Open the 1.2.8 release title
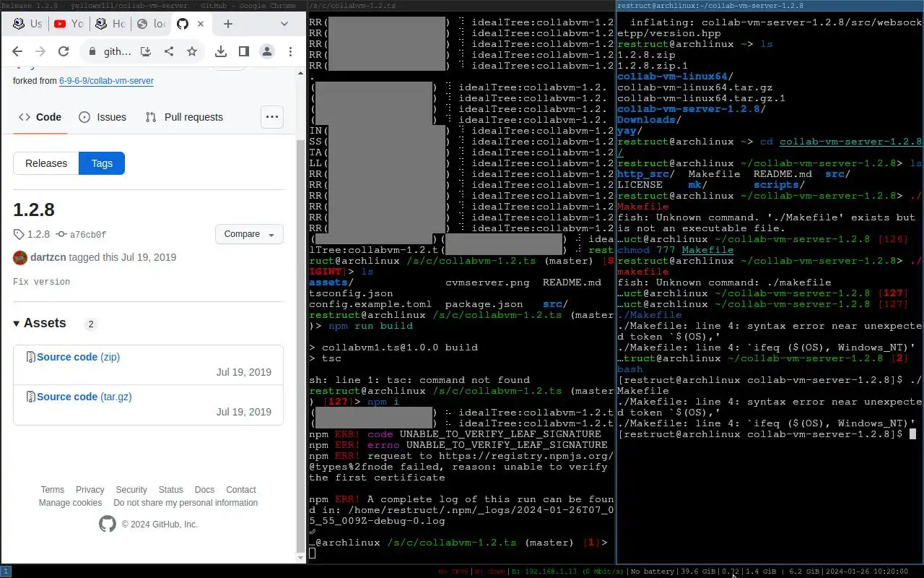Viewport: 924px width, 578px height. (34, 210)
